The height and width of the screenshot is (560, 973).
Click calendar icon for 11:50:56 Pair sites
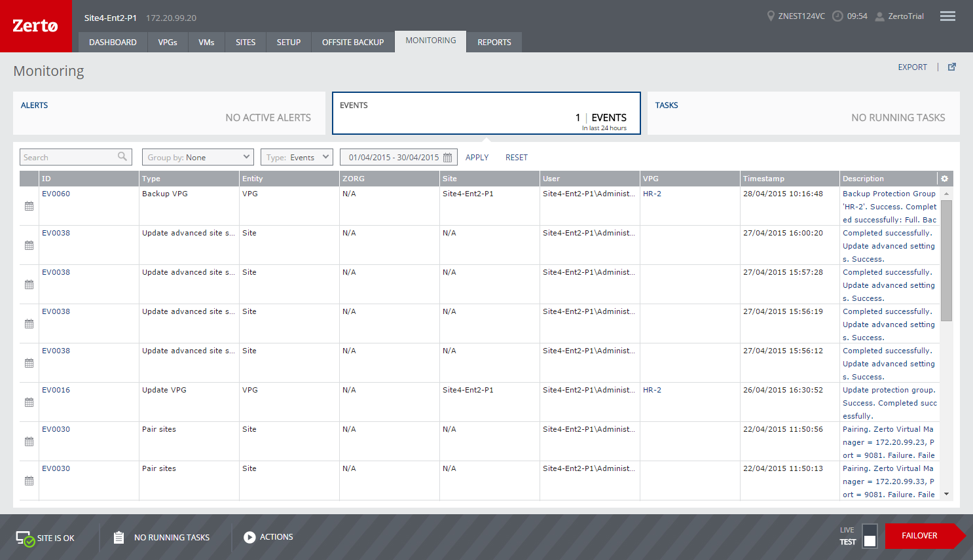click(29, 442)
